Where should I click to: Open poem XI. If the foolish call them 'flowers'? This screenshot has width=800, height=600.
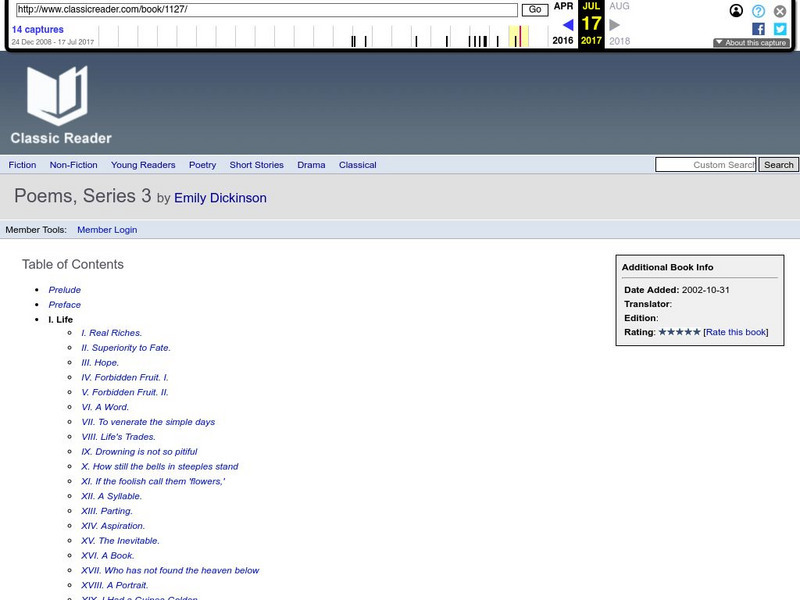tap(153, 481)
